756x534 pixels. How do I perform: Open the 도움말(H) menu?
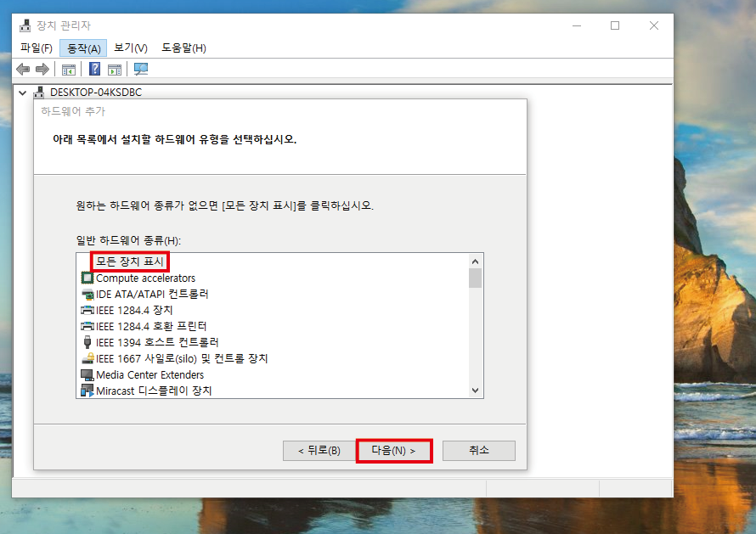183,48
